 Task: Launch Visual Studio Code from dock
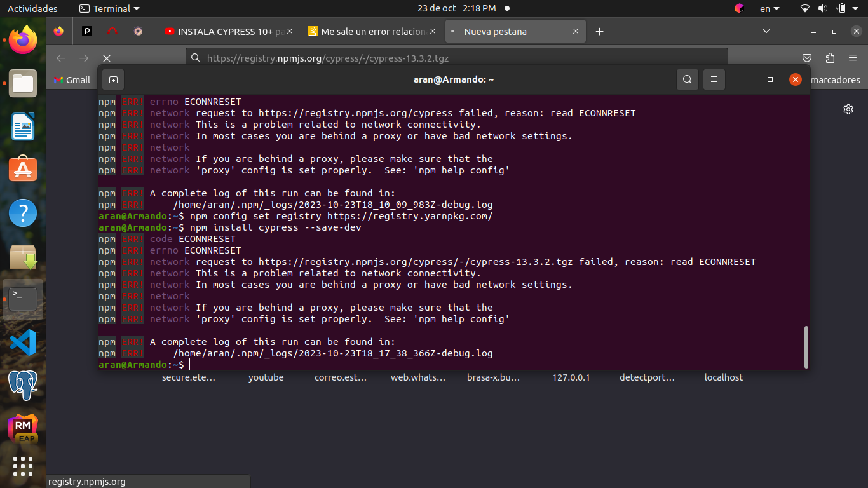click(x=23, y=342)
